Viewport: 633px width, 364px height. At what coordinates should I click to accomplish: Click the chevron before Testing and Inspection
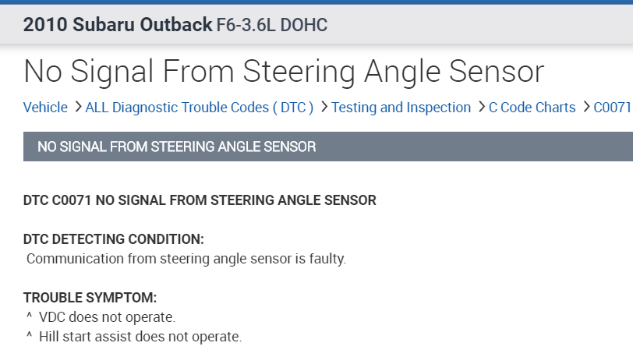324,107
